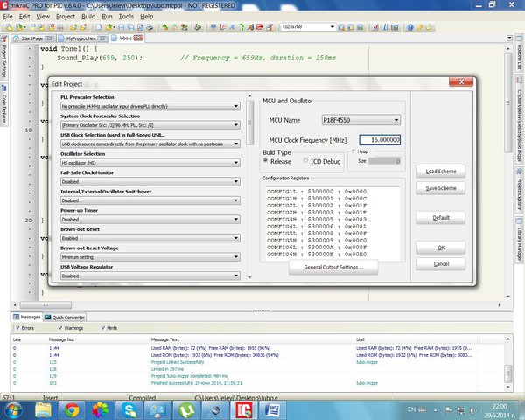Click the red italic a toolbar icon

[x=375, y=27]
